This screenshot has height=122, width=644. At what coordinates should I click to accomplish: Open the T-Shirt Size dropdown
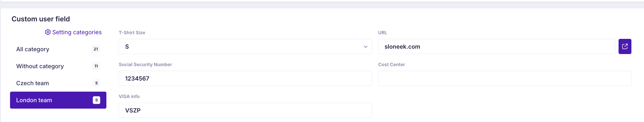245,47
